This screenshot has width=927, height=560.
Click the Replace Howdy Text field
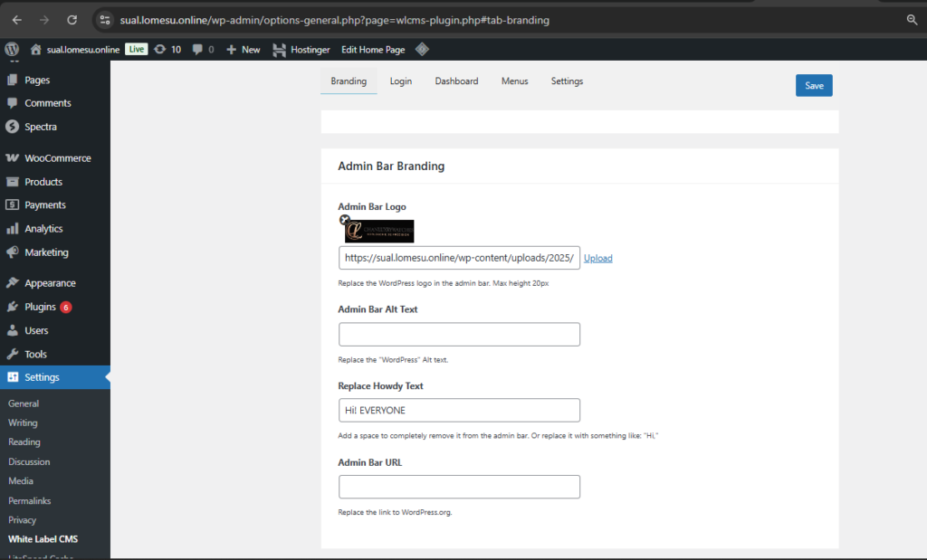coord(459,411)
